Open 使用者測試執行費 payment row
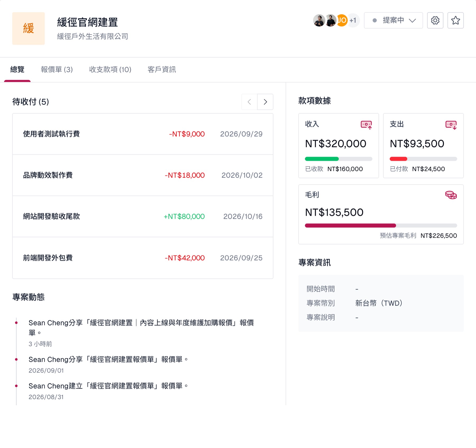The image size is (476, 448). tap(143, 134)
